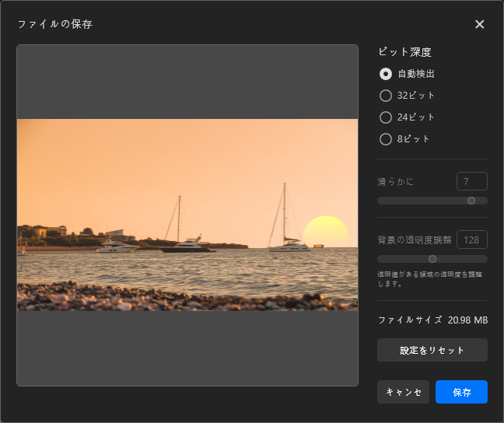This screenshot has width=504, height=423.
Task: Close the ファイルの保存 dialog with X
Action: 479,24
